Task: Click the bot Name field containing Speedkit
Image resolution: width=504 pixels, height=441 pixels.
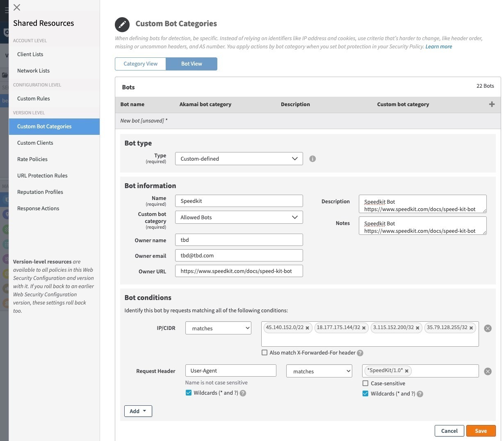Action: 239,201
